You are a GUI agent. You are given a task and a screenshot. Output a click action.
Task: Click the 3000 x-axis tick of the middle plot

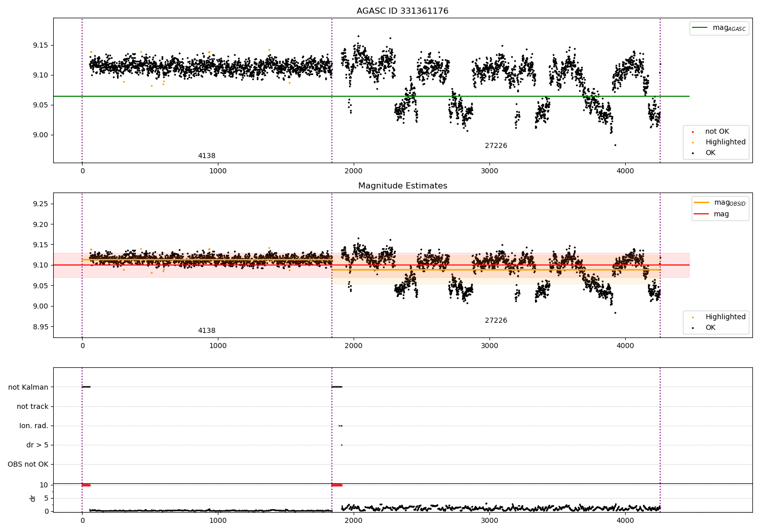tap(489, 346)
